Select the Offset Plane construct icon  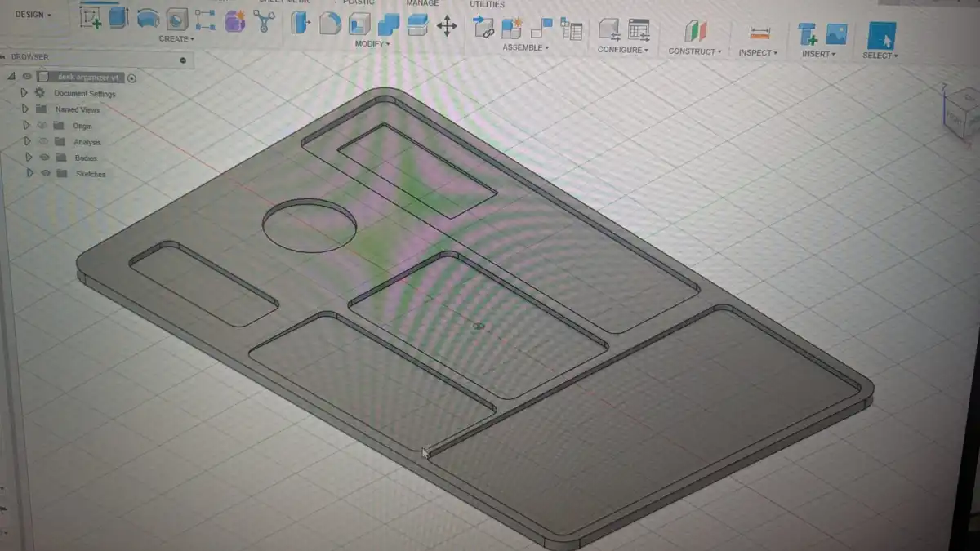click(x=695, y=32)
